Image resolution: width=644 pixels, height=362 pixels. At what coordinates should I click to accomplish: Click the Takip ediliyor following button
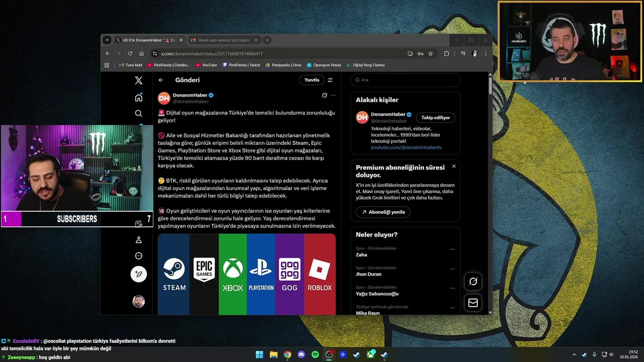click(x=436, y=118)
